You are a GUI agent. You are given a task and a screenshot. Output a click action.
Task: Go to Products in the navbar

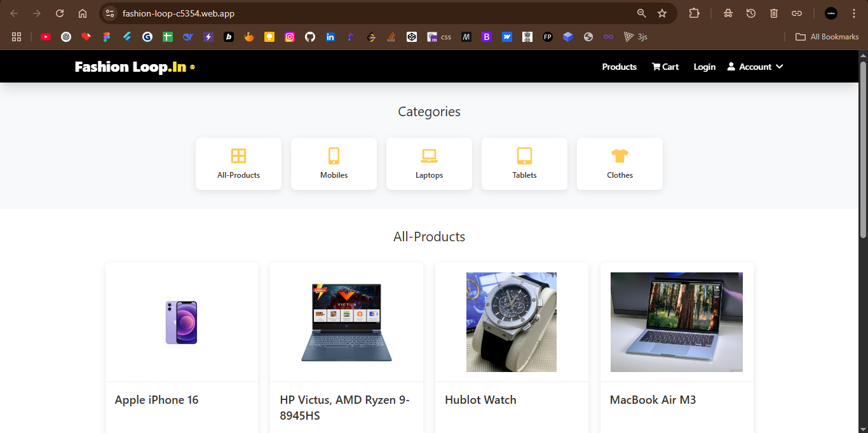(x=620, y=67)
